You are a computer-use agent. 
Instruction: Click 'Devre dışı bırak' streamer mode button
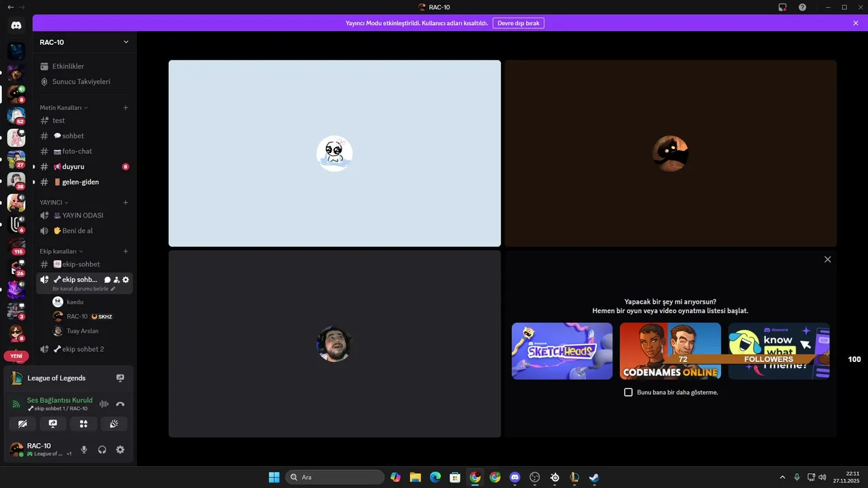518,23
